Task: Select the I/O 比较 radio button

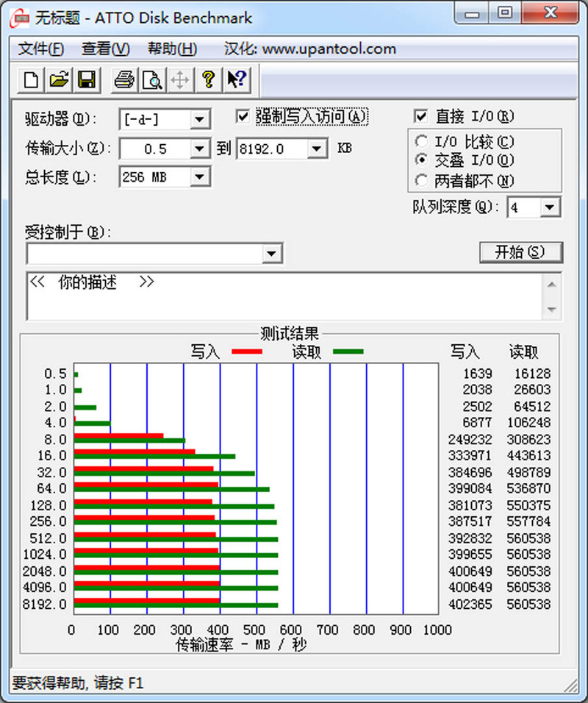Action: [421, 141]
